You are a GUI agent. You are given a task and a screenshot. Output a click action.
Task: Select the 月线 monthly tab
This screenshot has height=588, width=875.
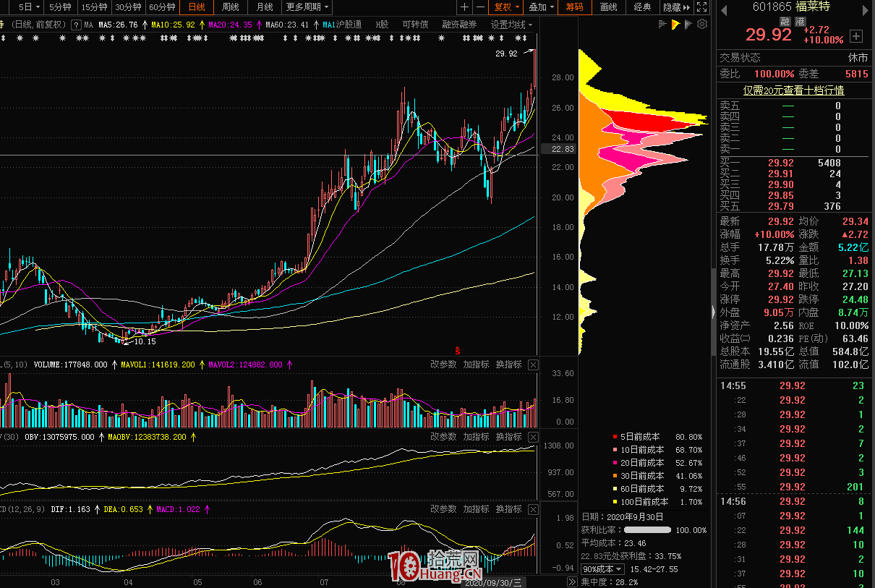[265, 7]
